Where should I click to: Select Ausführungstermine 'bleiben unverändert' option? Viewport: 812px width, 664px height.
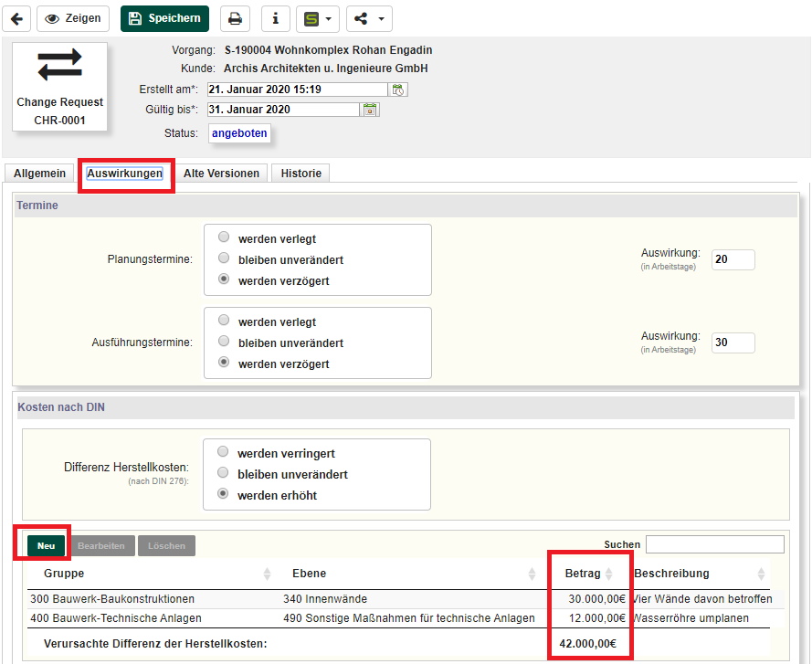tap(224, 343)
